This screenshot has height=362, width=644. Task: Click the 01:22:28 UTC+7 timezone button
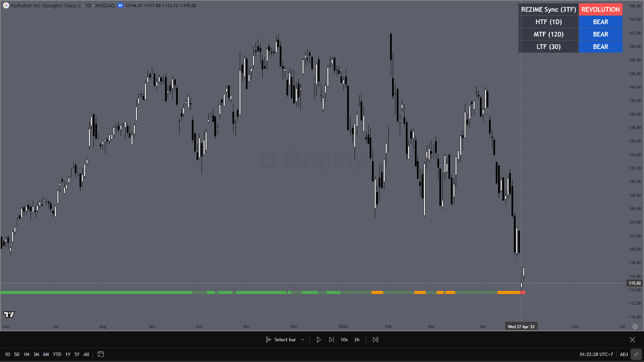[596, 354]
